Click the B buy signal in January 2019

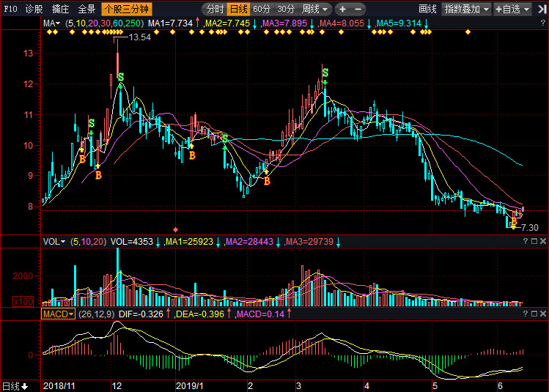point(192,155)
